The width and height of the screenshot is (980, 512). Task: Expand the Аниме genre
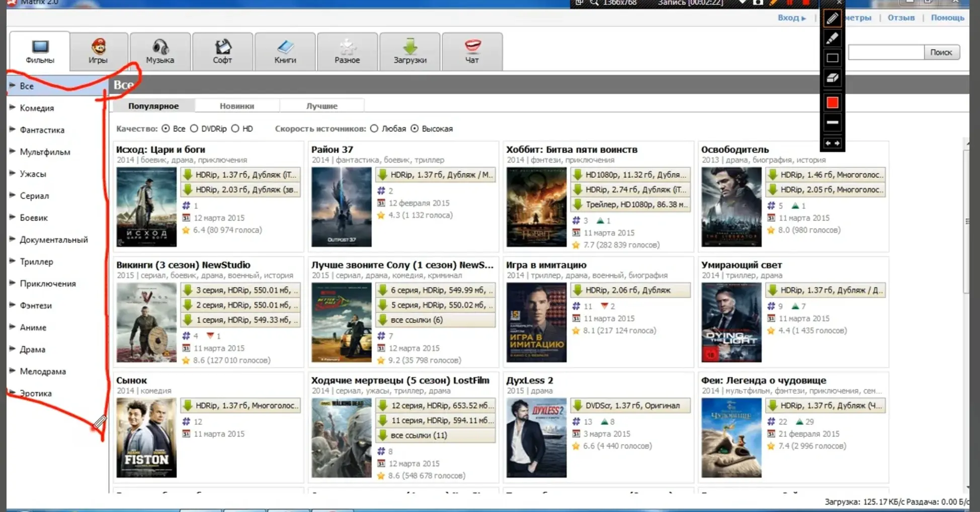point(13,327)
